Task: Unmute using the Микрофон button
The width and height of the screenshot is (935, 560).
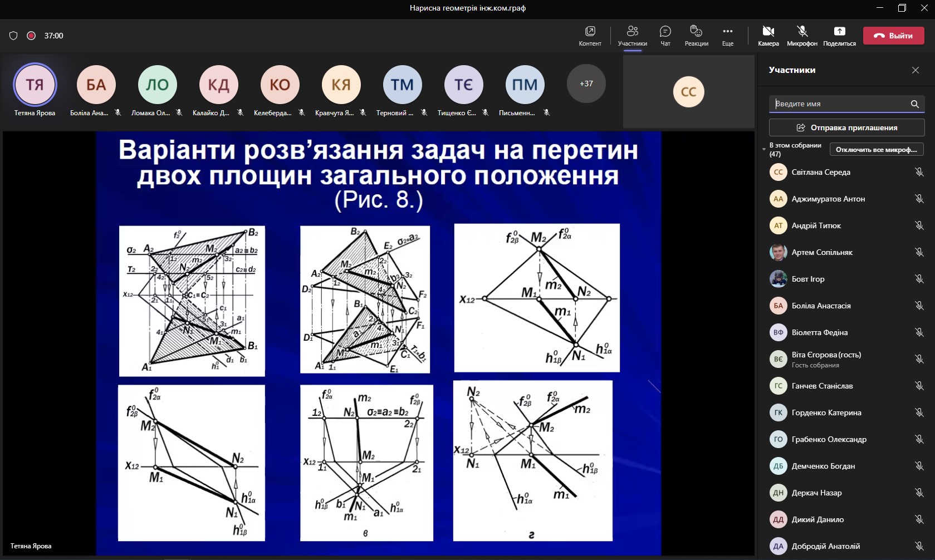Action: (x=802, y=36)
